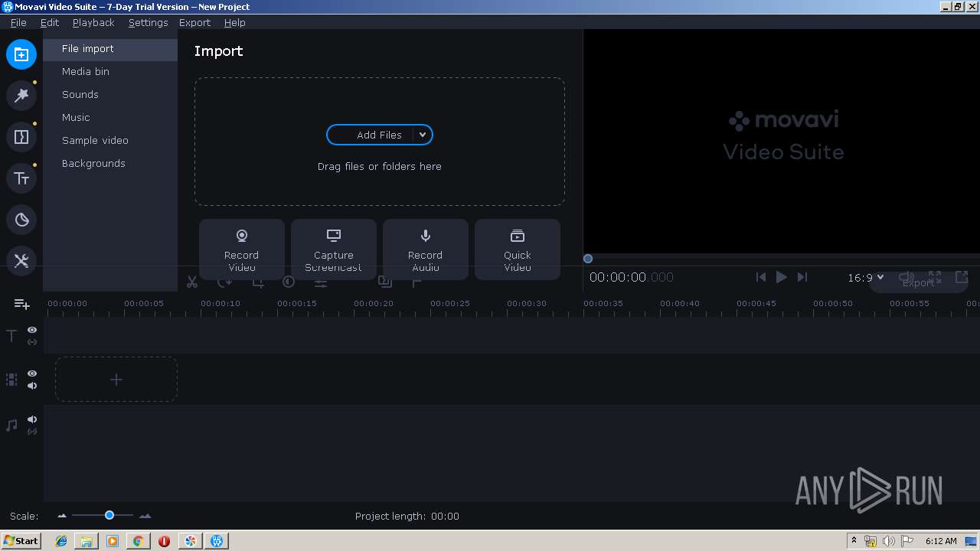The width and height of the screenshot is (980, 551).
Task: Click the plus placeholder on video track
Action: click(116, 380)
